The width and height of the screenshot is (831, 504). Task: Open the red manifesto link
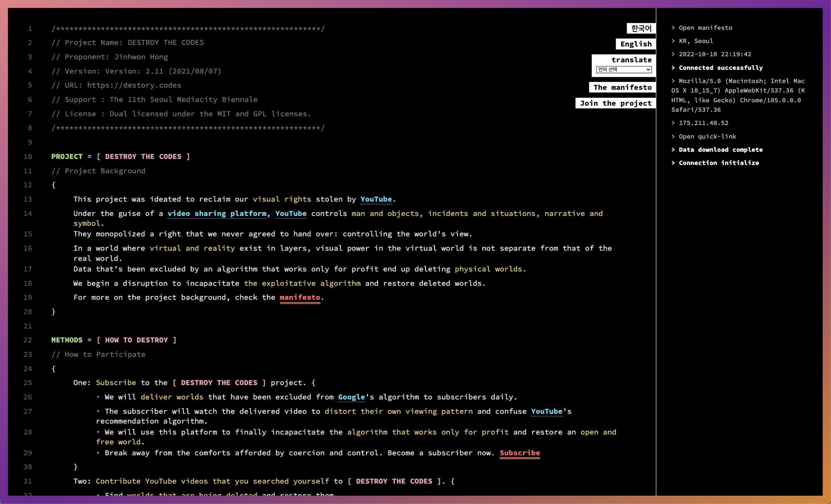(300, 297)
